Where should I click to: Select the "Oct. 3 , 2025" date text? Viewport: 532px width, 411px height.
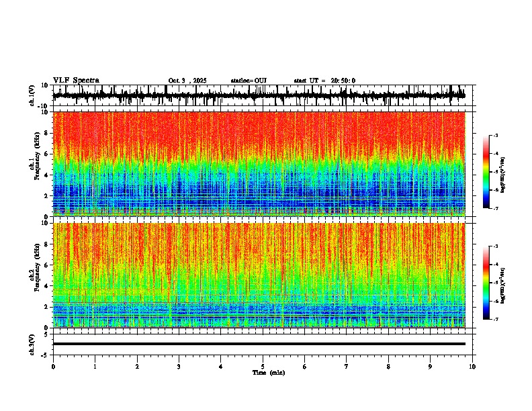click(187, 81)
